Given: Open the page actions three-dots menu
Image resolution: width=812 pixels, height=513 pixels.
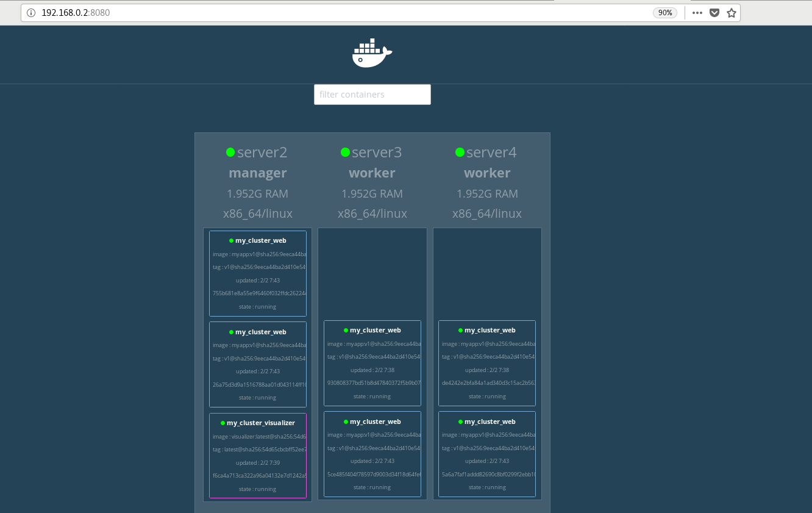Looking at the screenshot, I should tap(697, 13).
